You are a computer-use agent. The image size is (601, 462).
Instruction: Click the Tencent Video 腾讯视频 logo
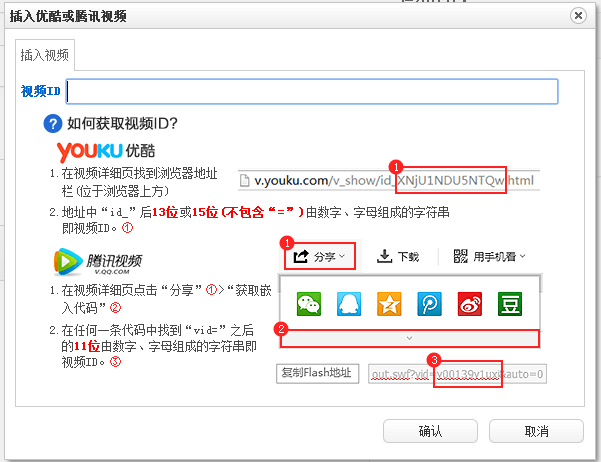coord(97,262)
